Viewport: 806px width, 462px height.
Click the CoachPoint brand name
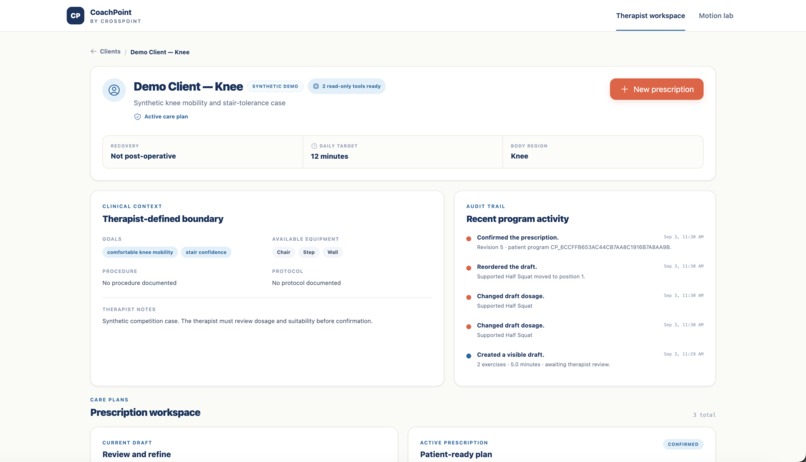point(111,12)
